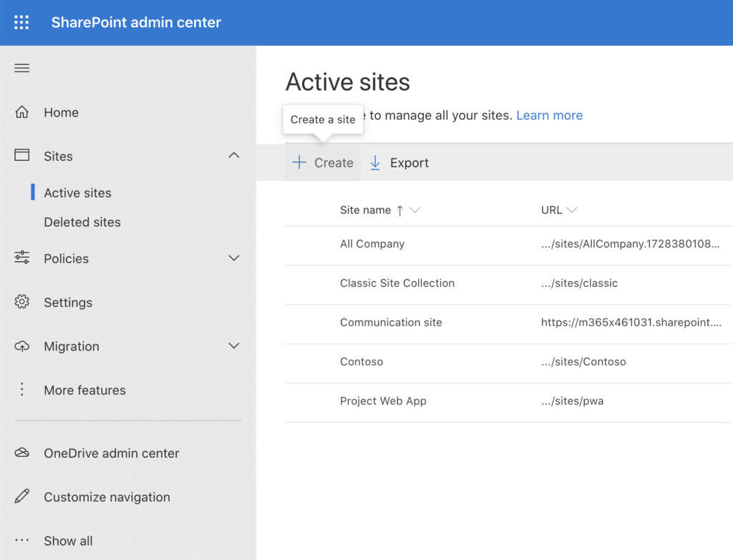Follow the Learn more link
This screenshot has width=733, height=560.
[x=549, y=115]
